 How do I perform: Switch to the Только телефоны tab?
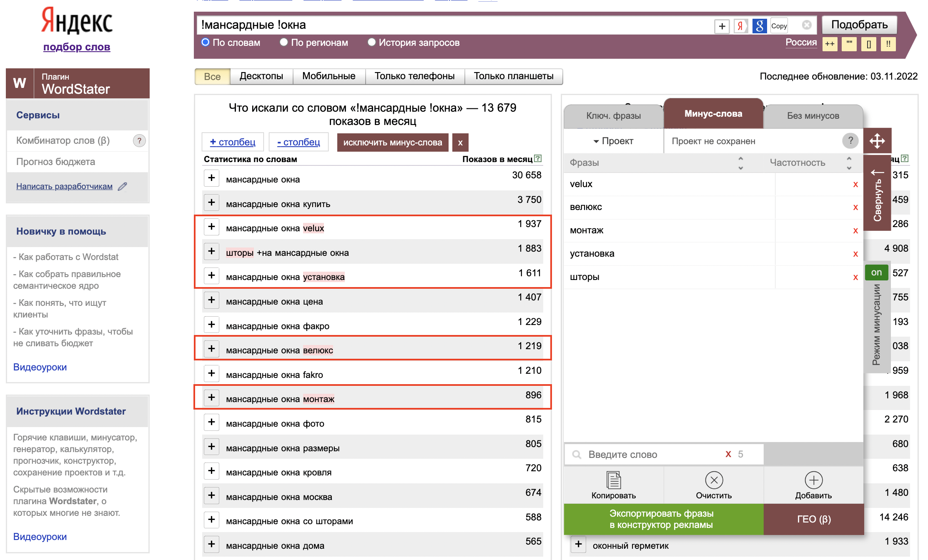point(415,76)
